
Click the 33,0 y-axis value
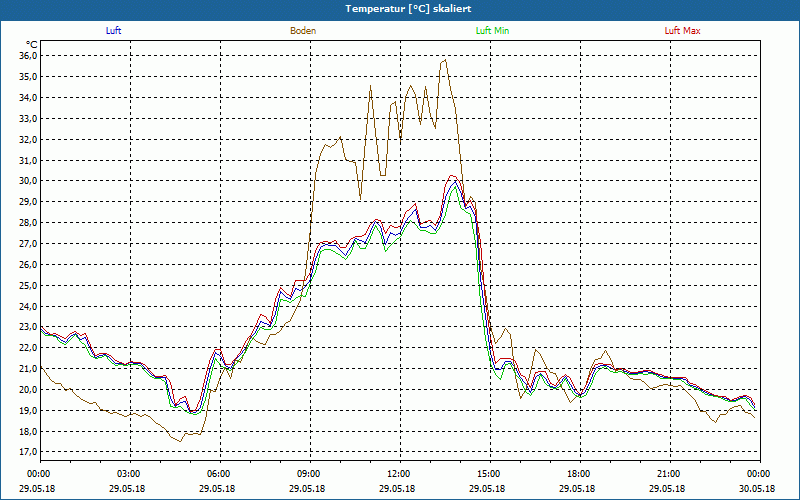tap(28, 118)
